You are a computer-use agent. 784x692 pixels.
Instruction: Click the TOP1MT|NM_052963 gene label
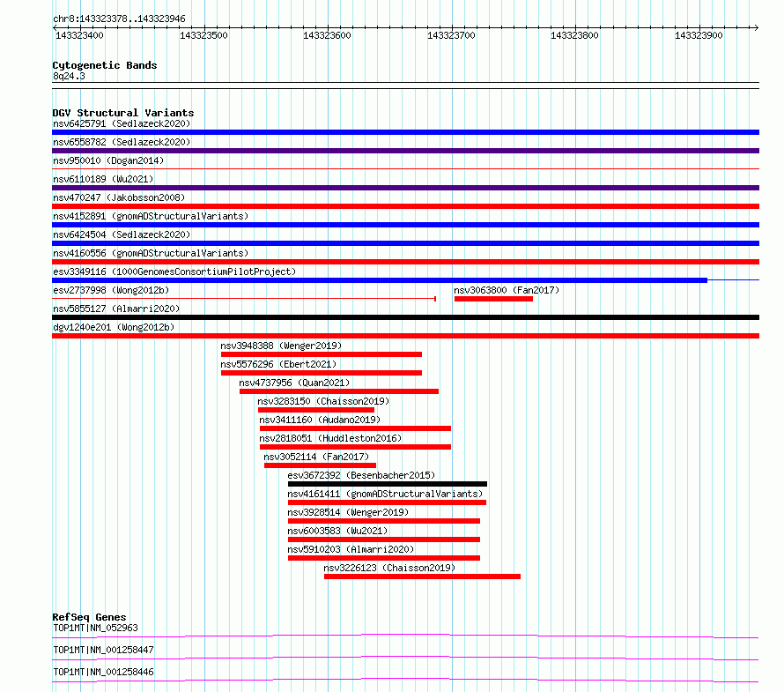[x=95, y=628]
